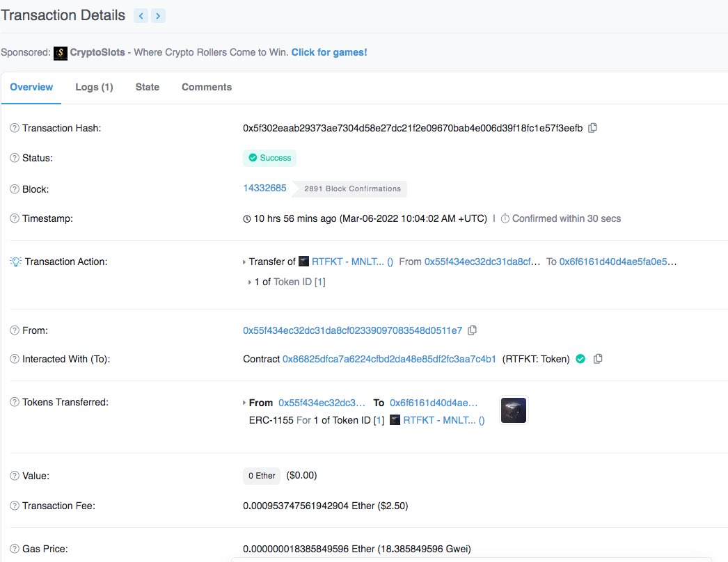Click the (RTFKT: Token) label

click(x=536, y=359)
